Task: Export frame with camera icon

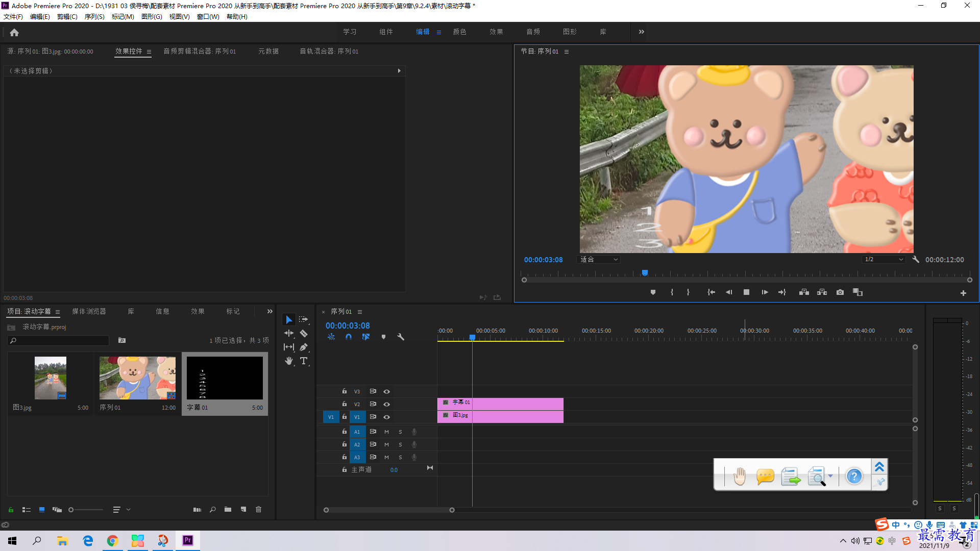Action: [x=840, y=292]
